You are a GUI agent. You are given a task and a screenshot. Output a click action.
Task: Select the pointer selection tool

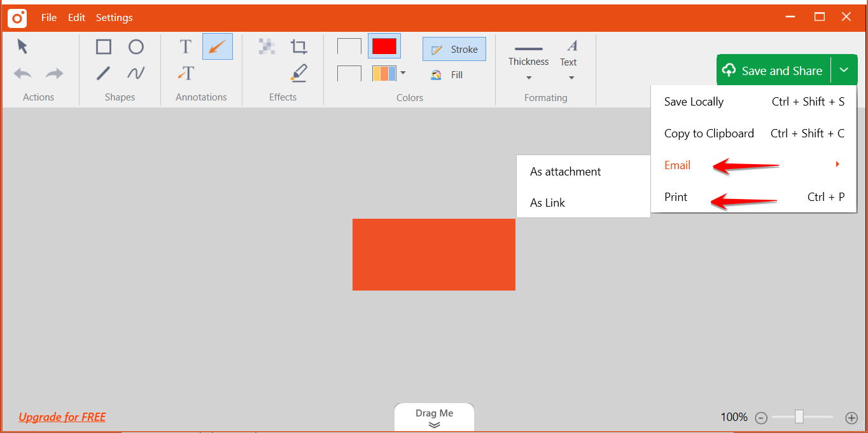pos(23,46)
